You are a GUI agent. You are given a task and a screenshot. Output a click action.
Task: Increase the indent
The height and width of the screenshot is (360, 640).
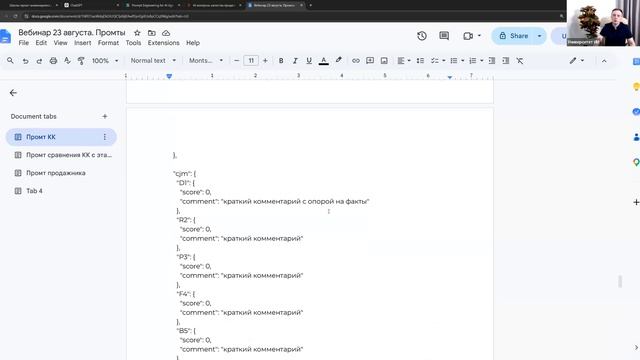tap(506, 60)
